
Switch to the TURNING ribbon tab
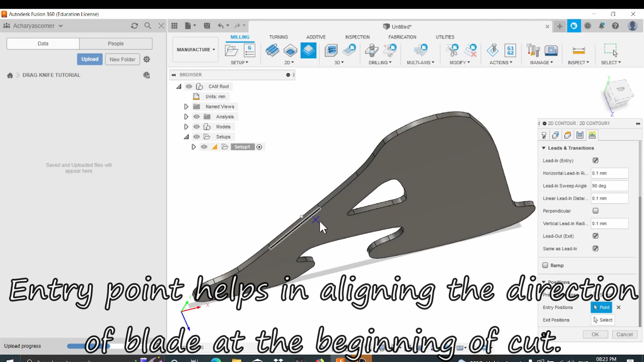tap(278, 37)
